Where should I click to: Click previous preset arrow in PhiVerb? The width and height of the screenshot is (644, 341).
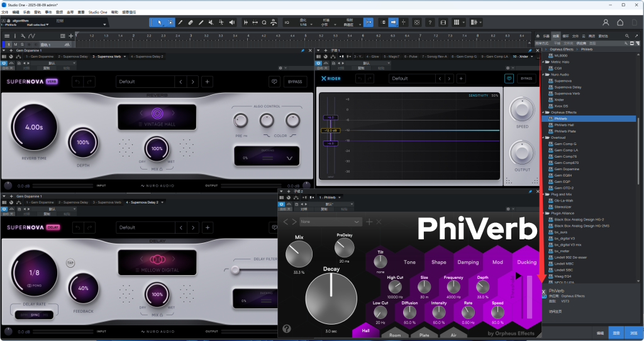point(286,222)
